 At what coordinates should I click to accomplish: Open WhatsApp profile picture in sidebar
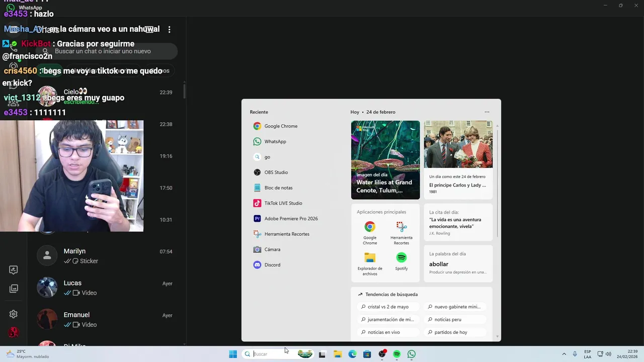pyautogui.click(x=14, y=332)
